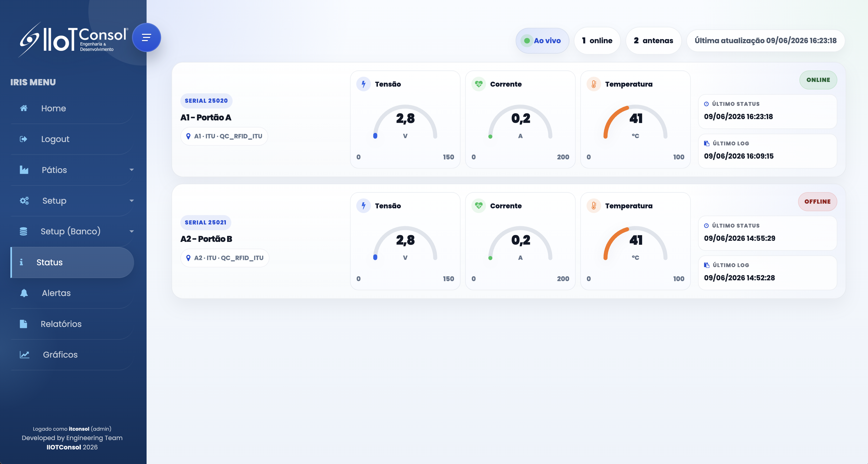Click the location pin in A1 · ITU · QC_RFID_ITU
The height and width of the screenshot is (464, 868).
click(x=188, y=136)
